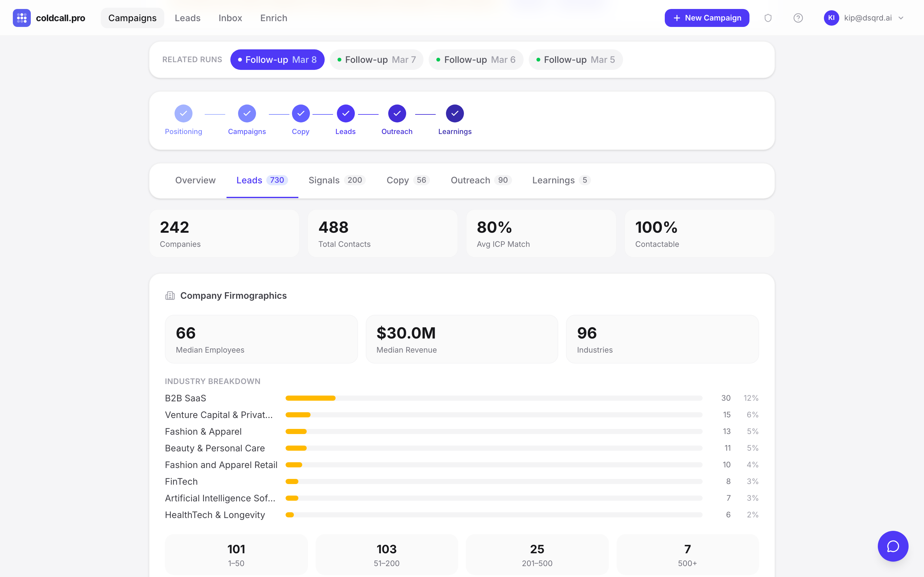
Task: Open the chat bubble widget
Action: point(893,546)
